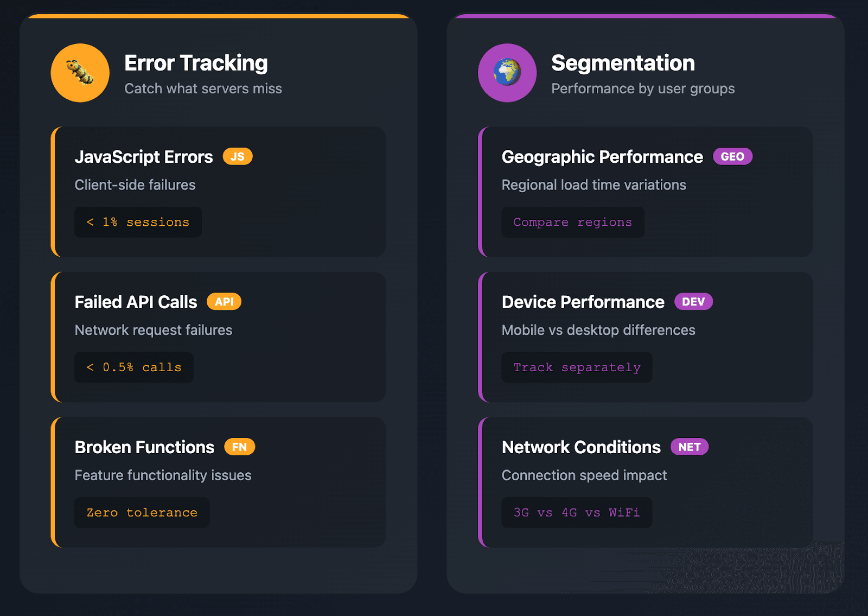Open the Device Performance title

583,302
